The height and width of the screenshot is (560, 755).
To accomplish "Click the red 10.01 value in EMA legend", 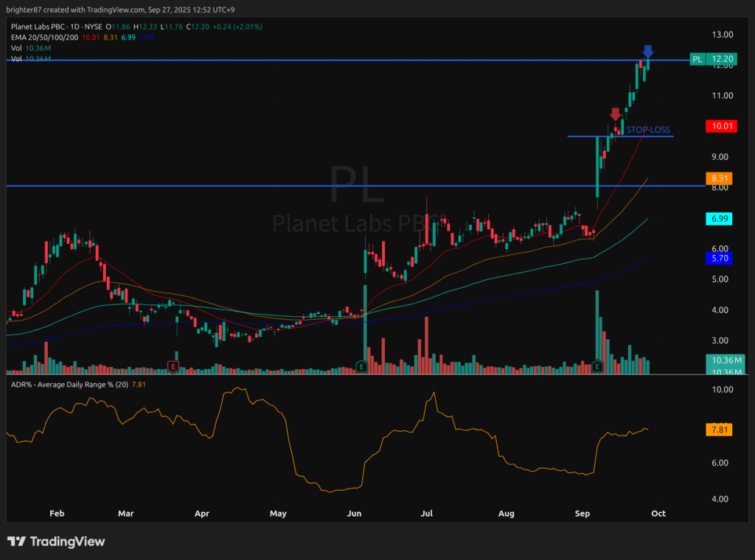I will pos(91,38).
